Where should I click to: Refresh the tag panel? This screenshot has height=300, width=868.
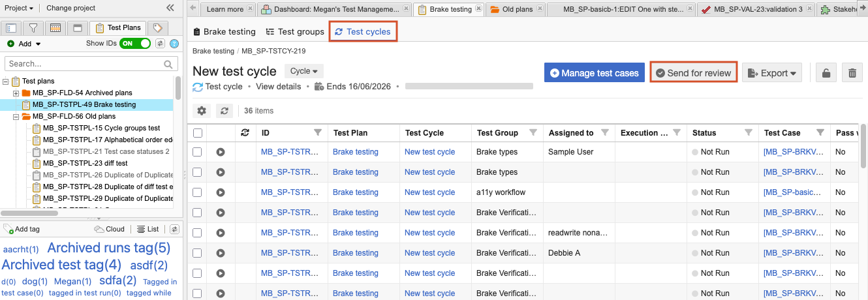174,229
